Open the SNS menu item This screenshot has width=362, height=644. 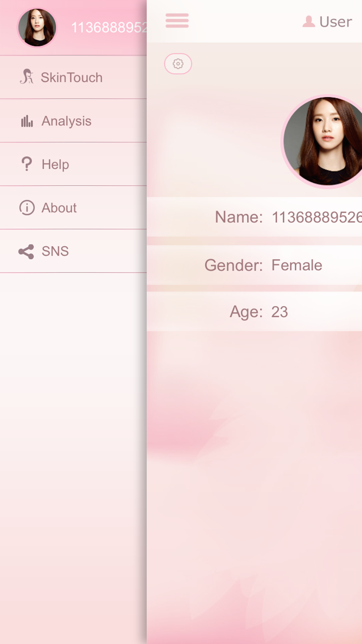pyautogui.click(x=73, y=251)
